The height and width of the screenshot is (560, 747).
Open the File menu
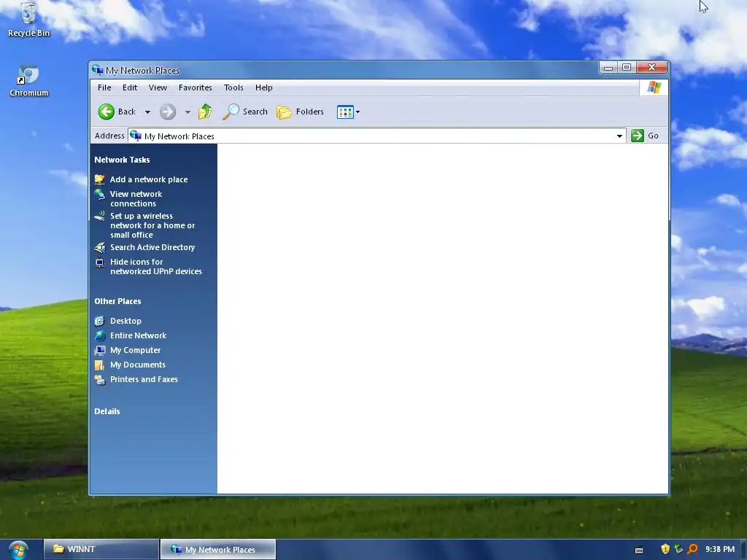point(104,87)
